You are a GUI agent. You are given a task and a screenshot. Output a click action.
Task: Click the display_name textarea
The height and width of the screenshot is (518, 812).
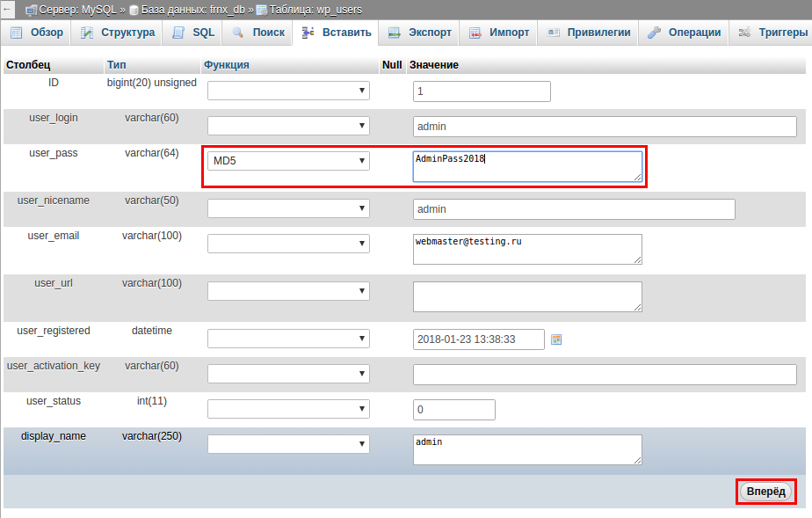coord(527,449)
